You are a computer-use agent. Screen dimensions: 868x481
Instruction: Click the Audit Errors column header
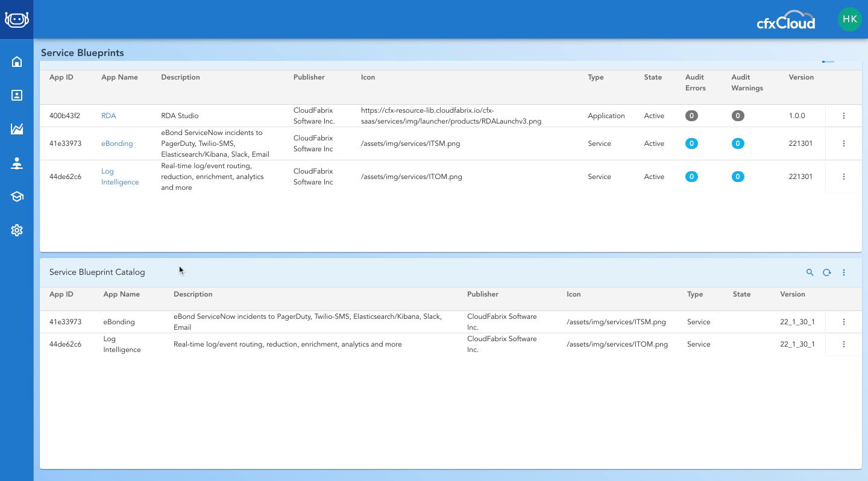coord(696,83)
